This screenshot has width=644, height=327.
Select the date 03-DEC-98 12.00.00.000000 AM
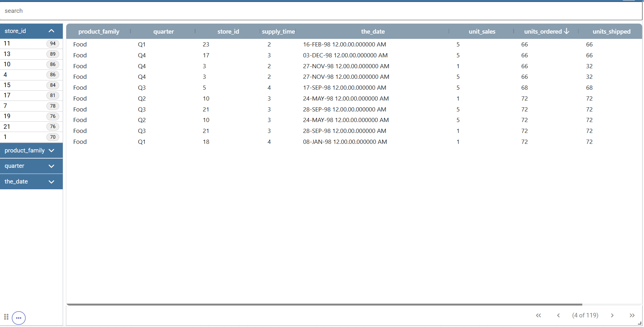click(345, 55)
